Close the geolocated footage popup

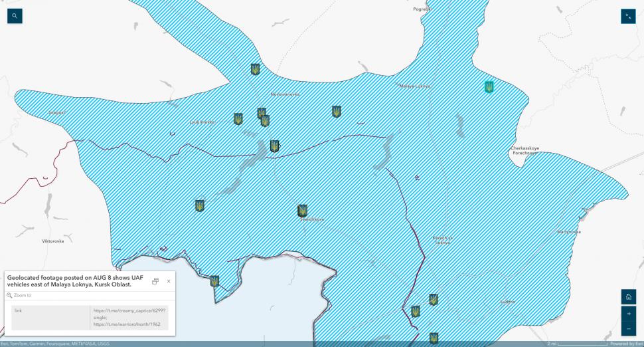click(169, 281)
